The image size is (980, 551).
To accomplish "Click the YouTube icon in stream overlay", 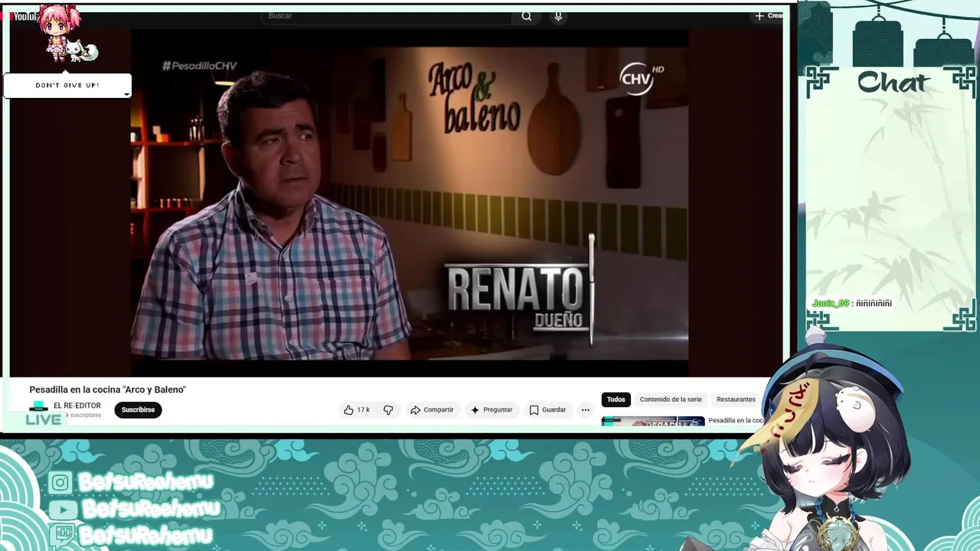I will [63, 510].
